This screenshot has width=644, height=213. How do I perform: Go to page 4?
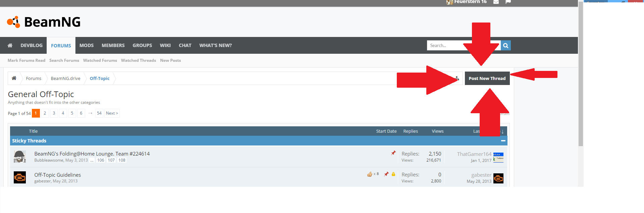(x=63, y=113)
